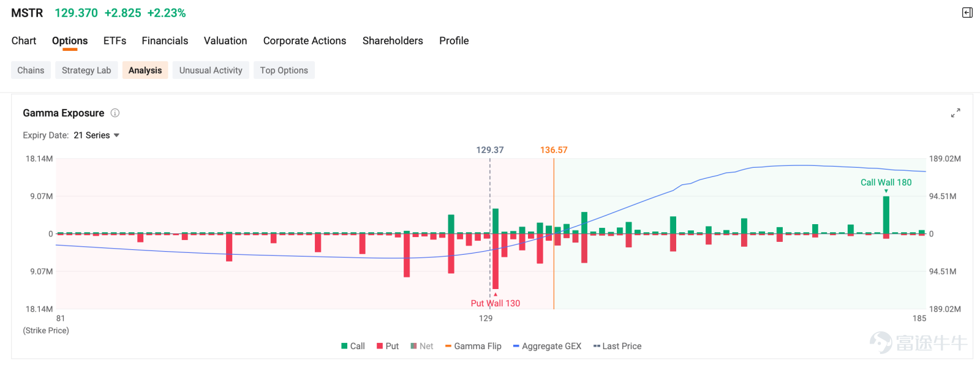Screen dimensions: 980x365
Task: Click the 136.57 gamma flip label
Action: [x=554, y=150]
